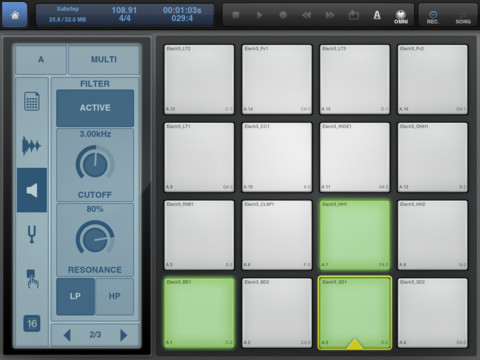Open the tuning fork pitch icon
This screenshot has width=480, height=360.
click(x=32, y=234)
